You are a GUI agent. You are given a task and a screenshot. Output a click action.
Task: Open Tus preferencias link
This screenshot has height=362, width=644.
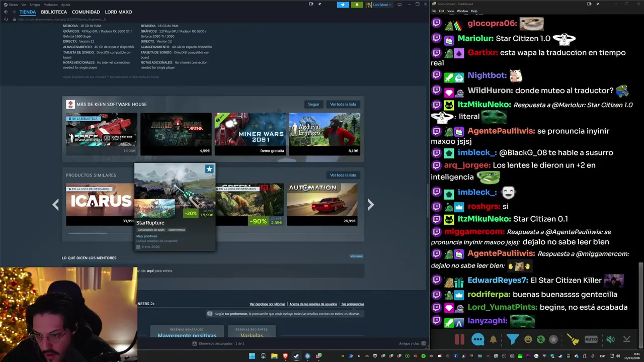coord(353,304)
